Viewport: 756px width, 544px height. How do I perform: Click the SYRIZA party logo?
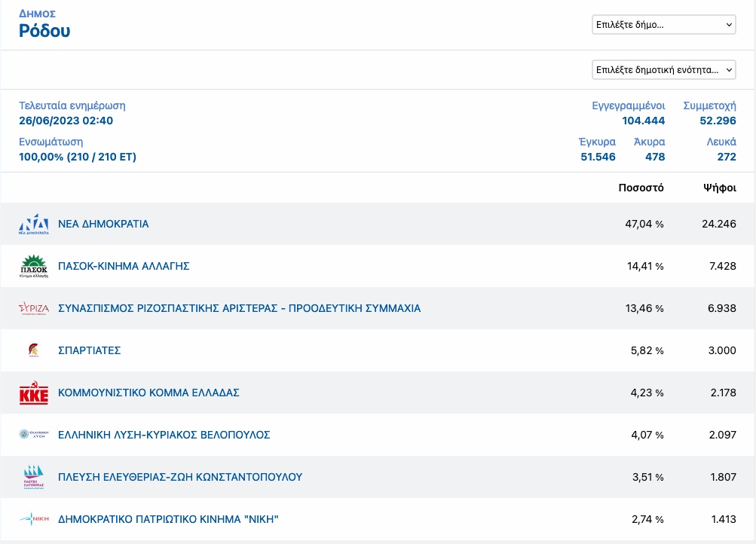(x=34, y=308)
